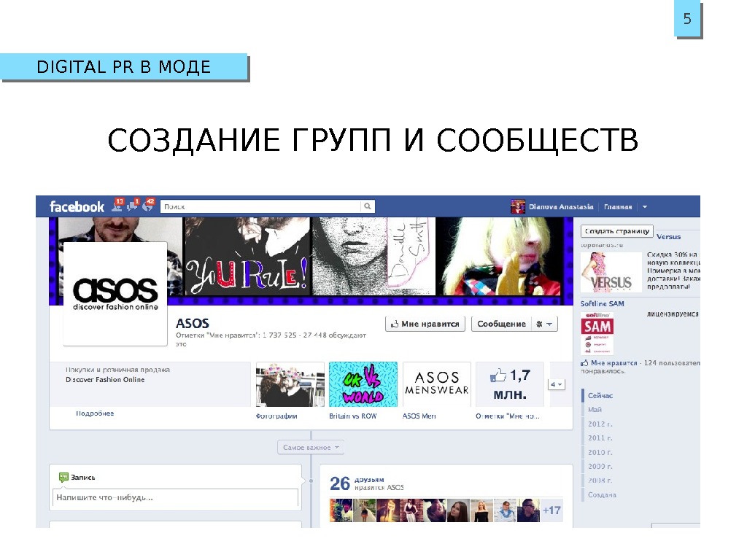Click Отметки "Мне нр... label
This screenshot has width=747, height=560.
508,416
